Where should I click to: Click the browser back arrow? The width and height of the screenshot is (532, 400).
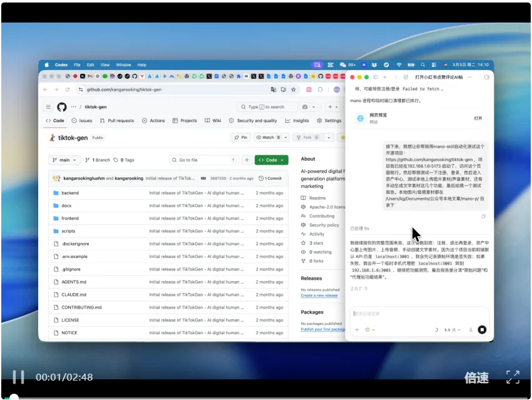point(46,90)
